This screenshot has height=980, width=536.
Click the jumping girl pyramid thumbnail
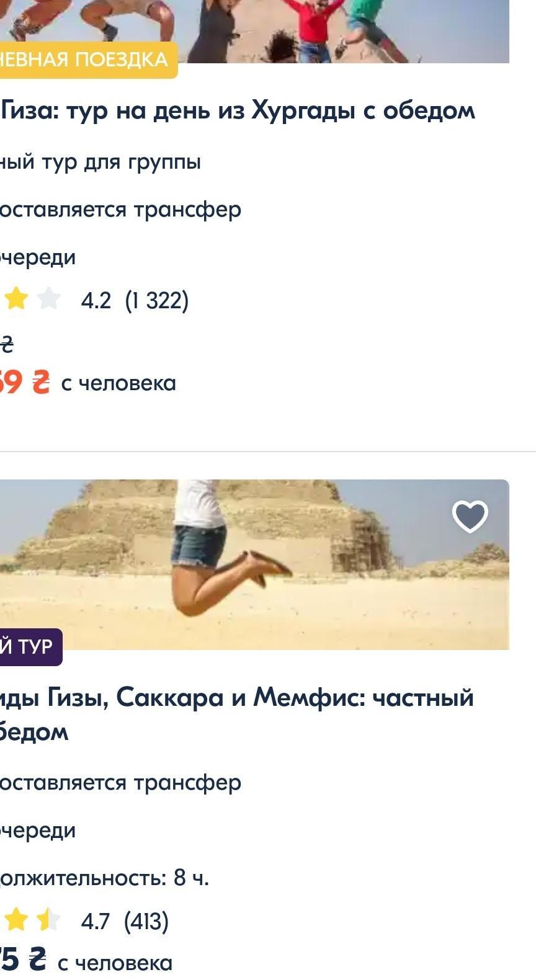(x=254, y=564)
